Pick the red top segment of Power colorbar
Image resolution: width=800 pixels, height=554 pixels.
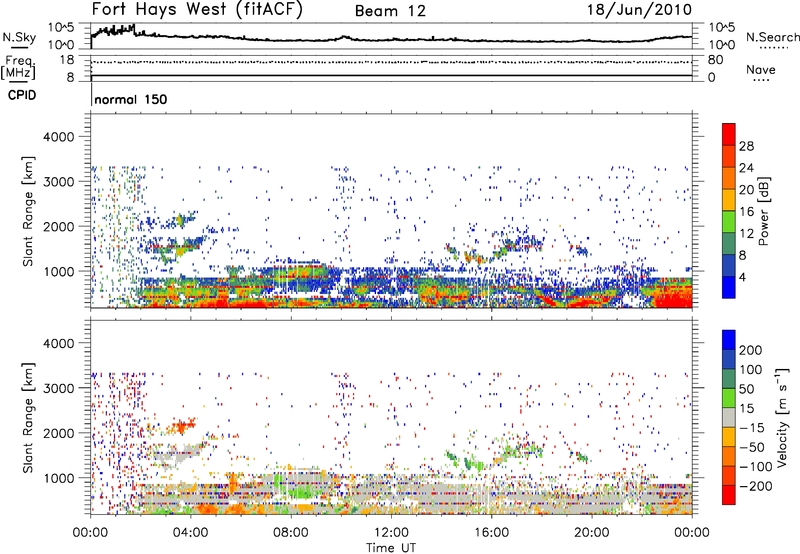tap(729, 134)
